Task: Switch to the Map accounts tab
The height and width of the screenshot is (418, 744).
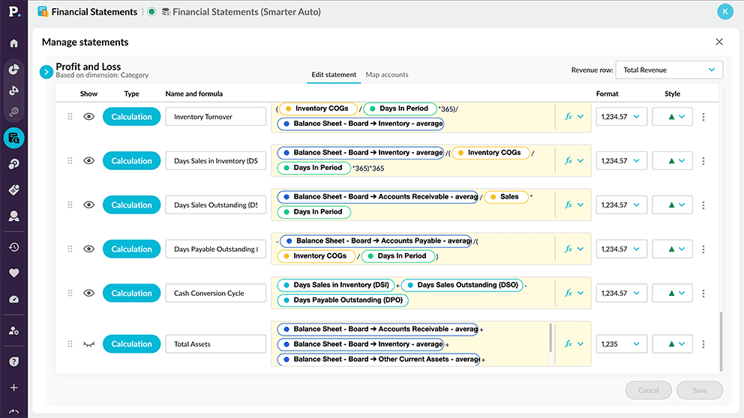Action: (x=387, y=74)
